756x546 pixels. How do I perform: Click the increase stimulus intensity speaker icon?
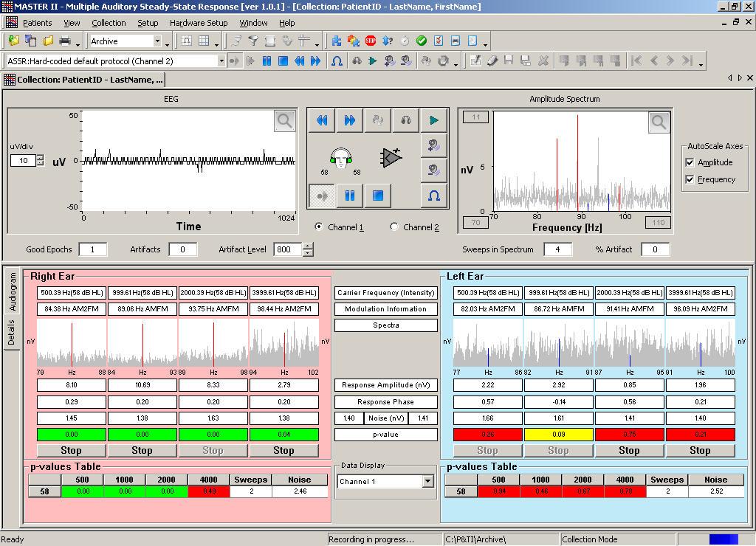coord(433,145)
